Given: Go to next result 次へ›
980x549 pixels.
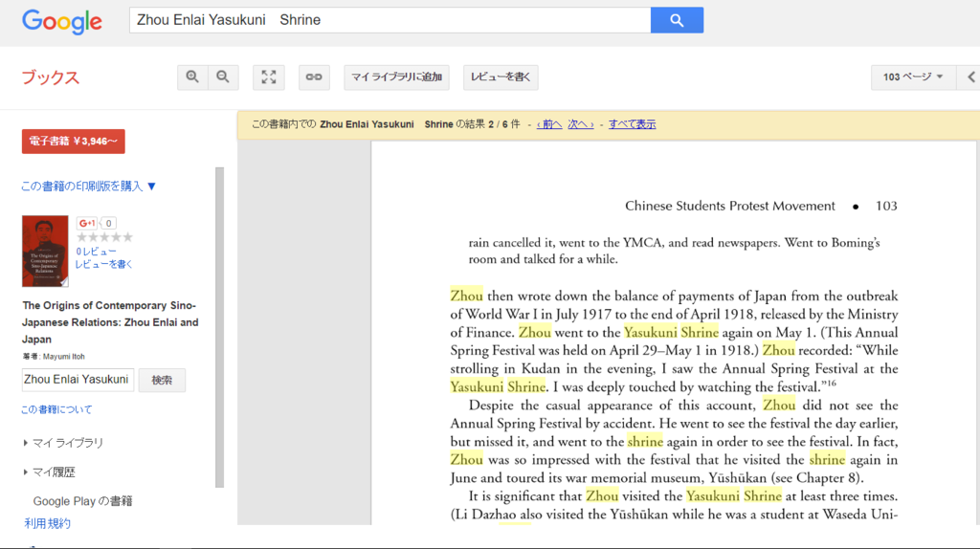Looking at the screenshot, I should pyautogui.click(x=581, y=124).
